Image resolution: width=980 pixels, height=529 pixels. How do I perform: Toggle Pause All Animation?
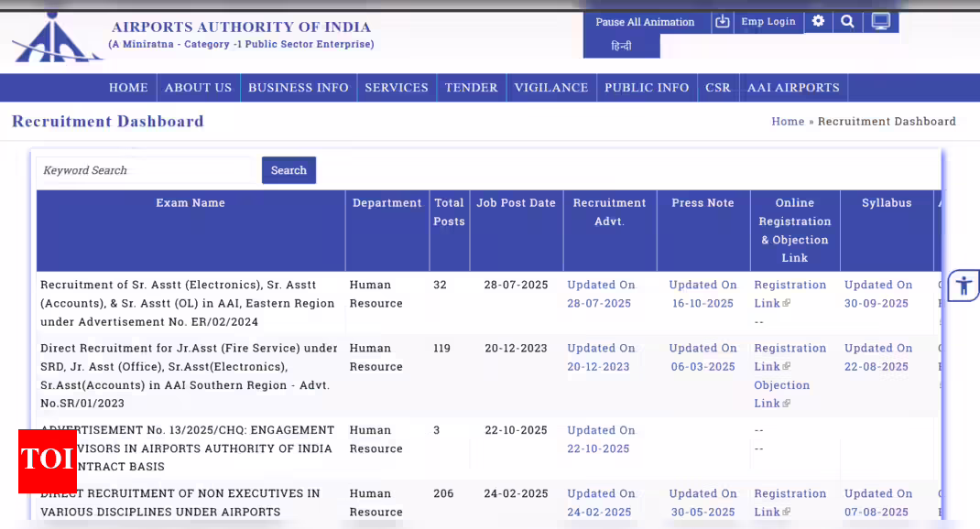click(x=645, y=22)
